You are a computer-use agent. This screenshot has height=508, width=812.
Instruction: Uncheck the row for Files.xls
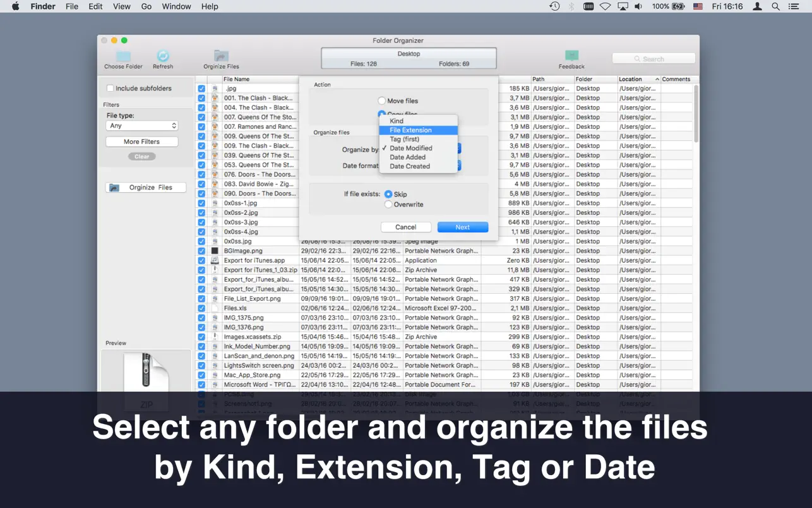click(x=201, y=308)
